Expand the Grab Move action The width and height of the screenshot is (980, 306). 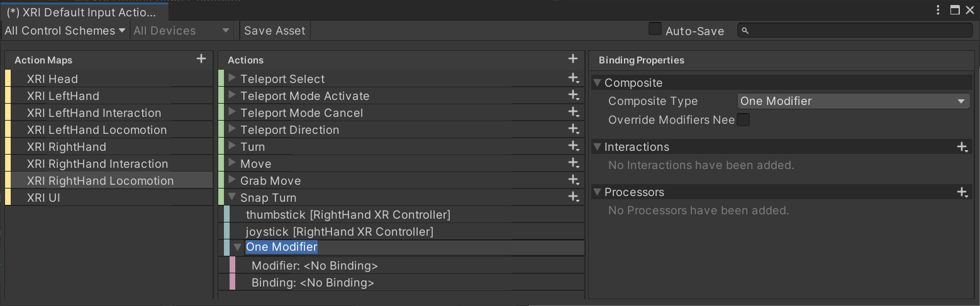click(232, 180)
